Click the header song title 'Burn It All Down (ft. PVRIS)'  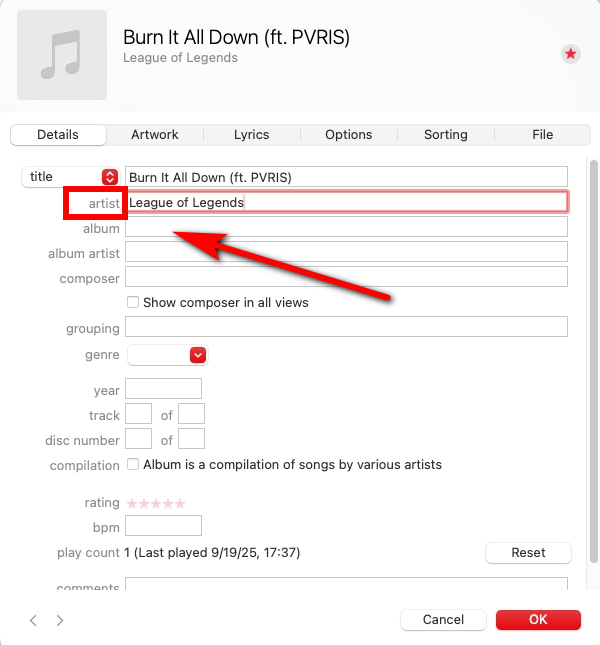pyautogui.click(x=236, y=37)
